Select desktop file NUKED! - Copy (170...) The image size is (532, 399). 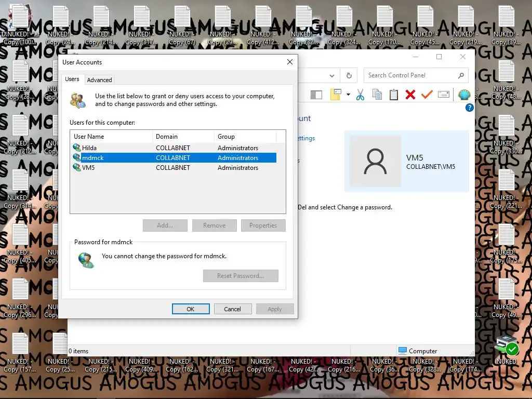pos(385,25)
